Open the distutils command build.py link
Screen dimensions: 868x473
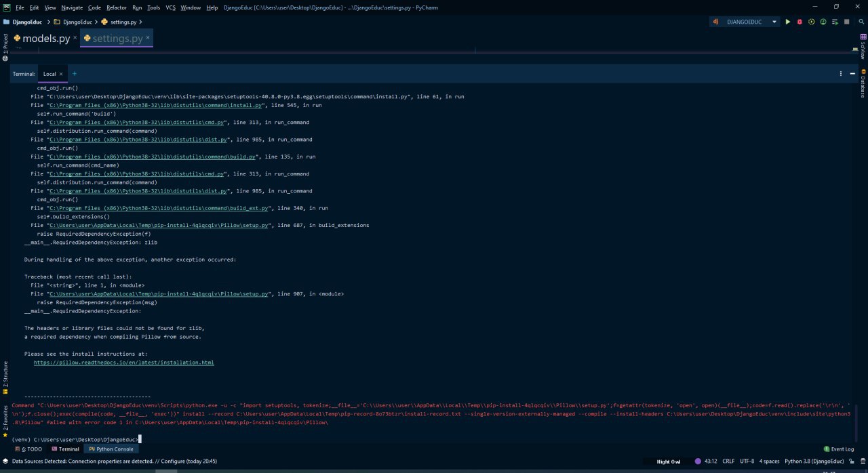tap(153, 157)
